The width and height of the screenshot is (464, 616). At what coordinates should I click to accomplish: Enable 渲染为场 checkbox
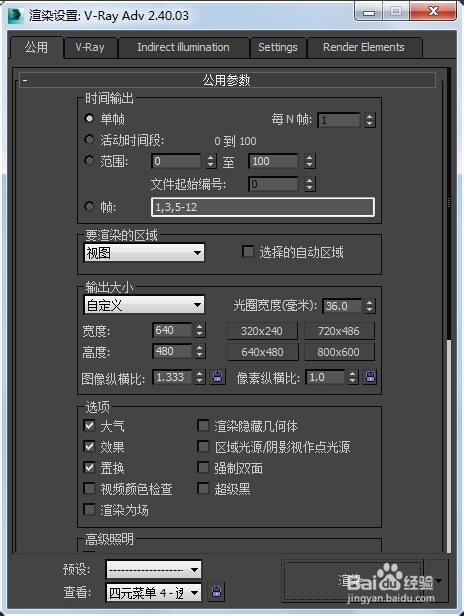point(89,510)
